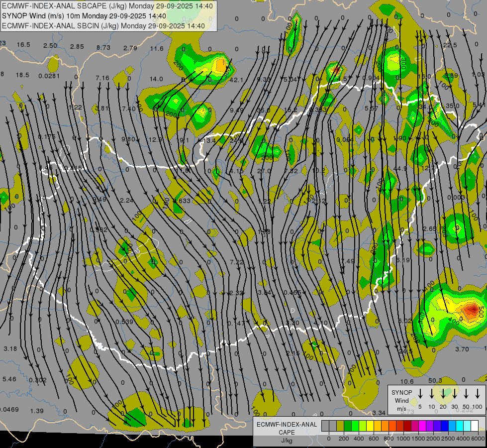The width and height of the screenshot is (487, 448).
Task: Select the first gray CAPE legend swatch
Action: pos(325,426)
